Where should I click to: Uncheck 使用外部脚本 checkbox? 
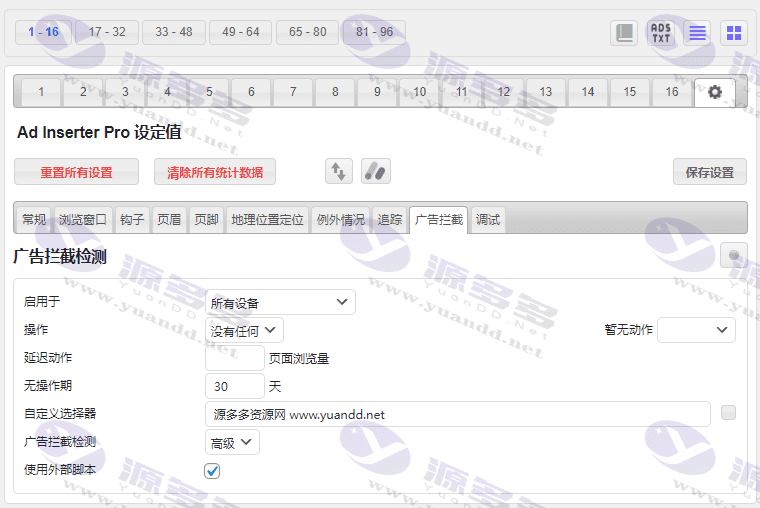(x=212, y=471)
